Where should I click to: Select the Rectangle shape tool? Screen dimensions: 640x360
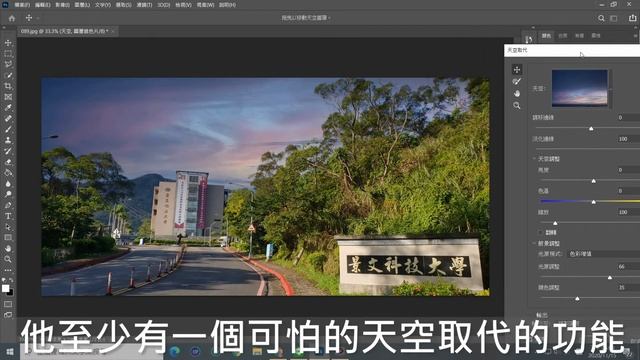tap(8, 238)
